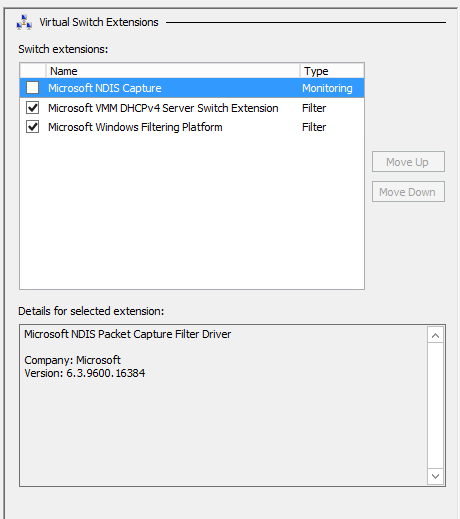Enable the Microsoft NDIS Capture checkbox
The image size is (460, 519).
tap(33, 88)
